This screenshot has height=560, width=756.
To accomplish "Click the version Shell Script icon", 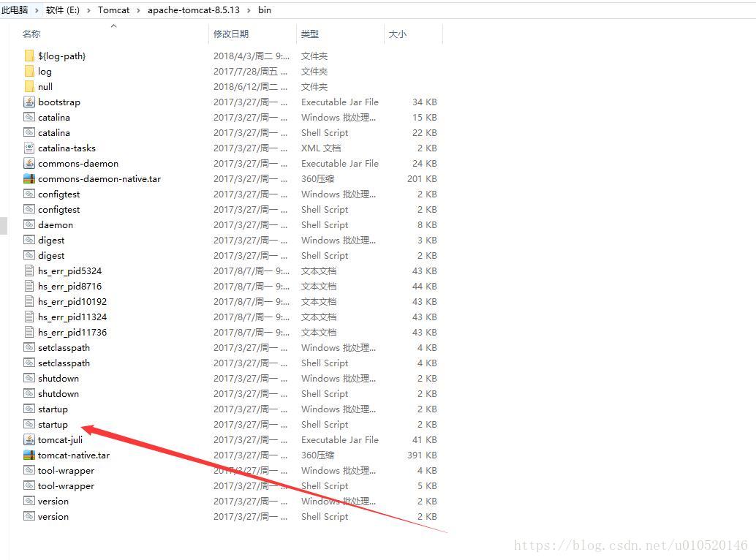I will tap(29, 516).
